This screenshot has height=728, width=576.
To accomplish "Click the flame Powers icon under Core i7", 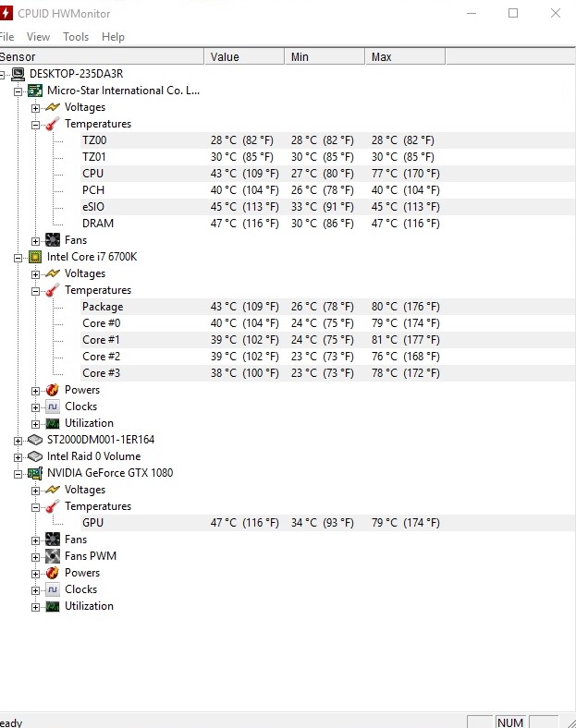I will pyautogui.click(x=53, y=390).
